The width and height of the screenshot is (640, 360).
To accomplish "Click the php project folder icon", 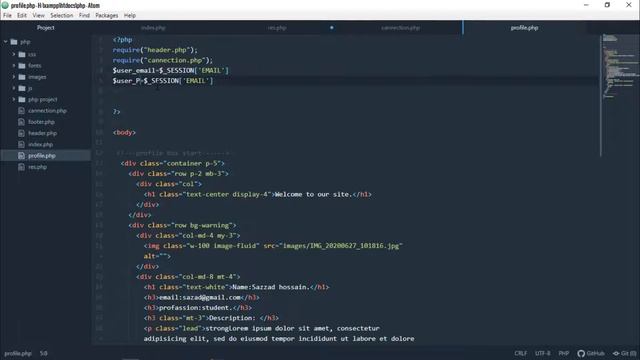I will click(x=22, y=99).
